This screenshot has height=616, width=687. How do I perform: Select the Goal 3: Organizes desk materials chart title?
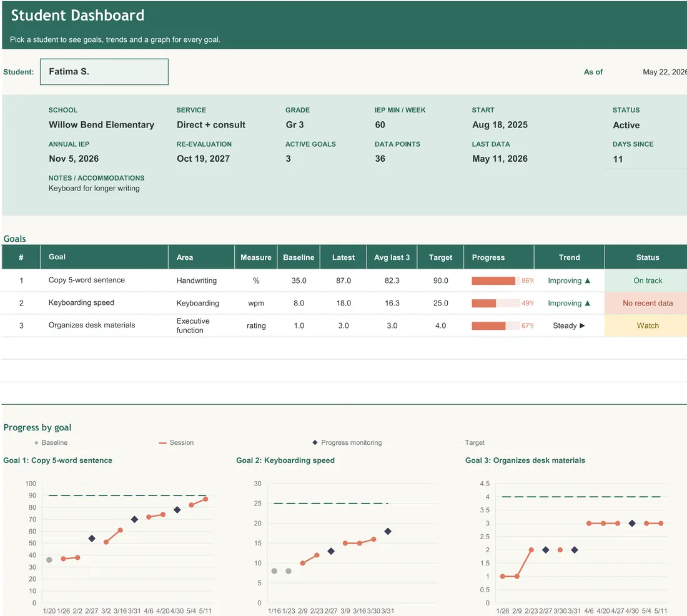525,460
